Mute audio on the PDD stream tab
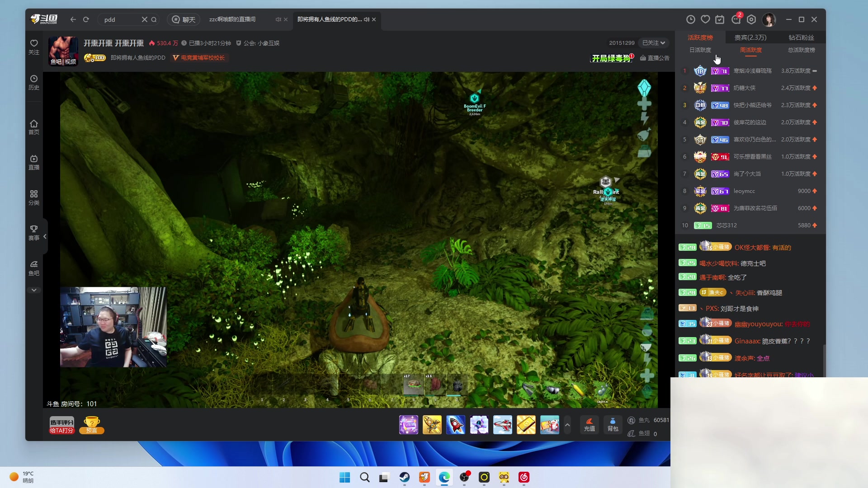 coord(367,19)
